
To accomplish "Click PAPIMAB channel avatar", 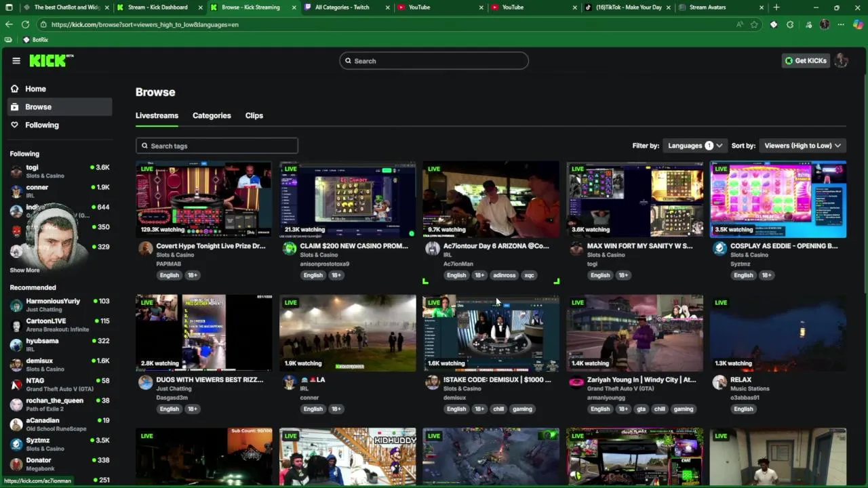I will click(145, 249).
